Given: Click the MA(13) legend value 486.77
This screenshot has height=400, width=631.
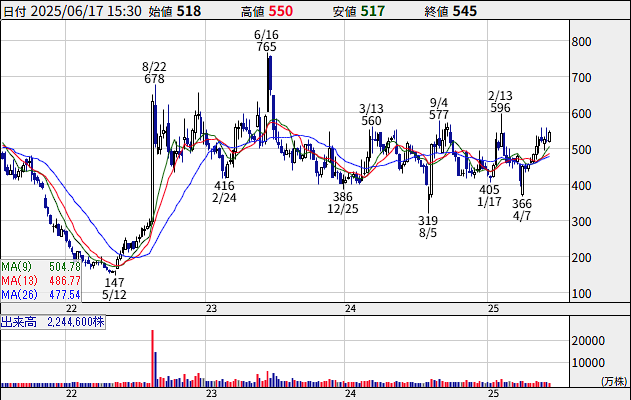Looking at the screenshot, I should click(x=65, y=280).
